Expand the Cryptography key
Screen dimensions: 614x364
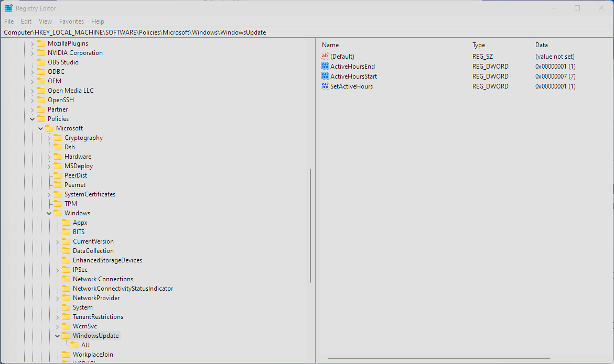(49, 137)
